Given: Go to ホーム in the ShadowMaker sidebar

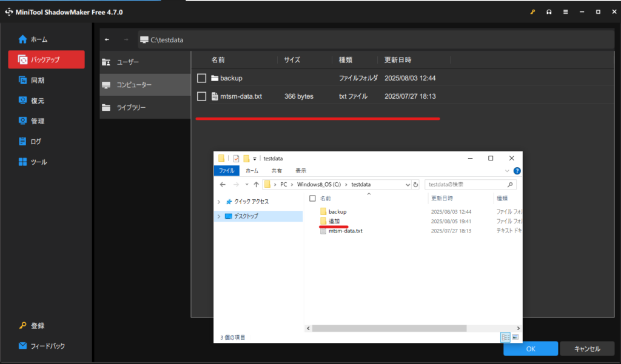Looking at the screenshot, I should point(33,39).
